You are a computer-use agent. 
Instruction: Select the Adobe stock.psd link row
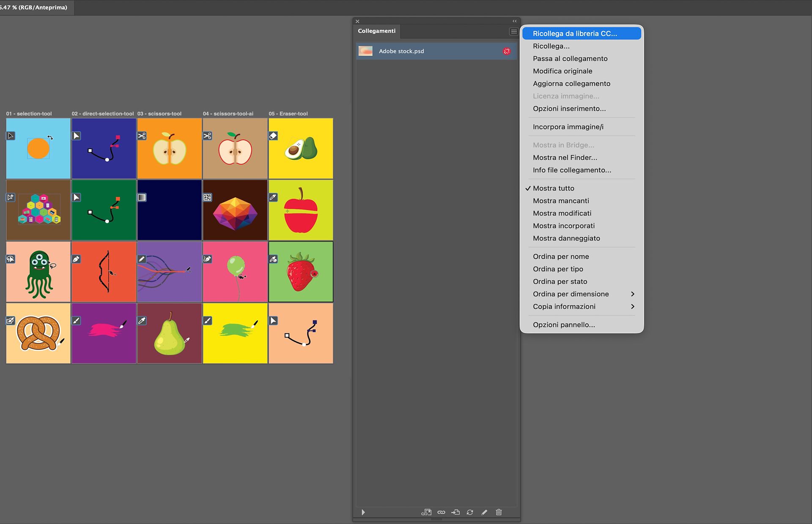coord(436,51)
